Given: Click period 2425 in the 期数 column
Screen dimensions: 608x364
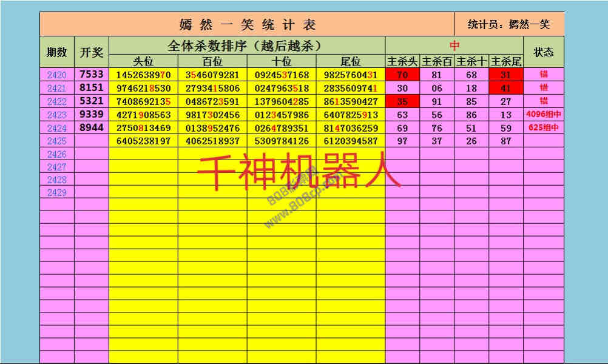Looking at the screenshot, I should click(57, 141).
